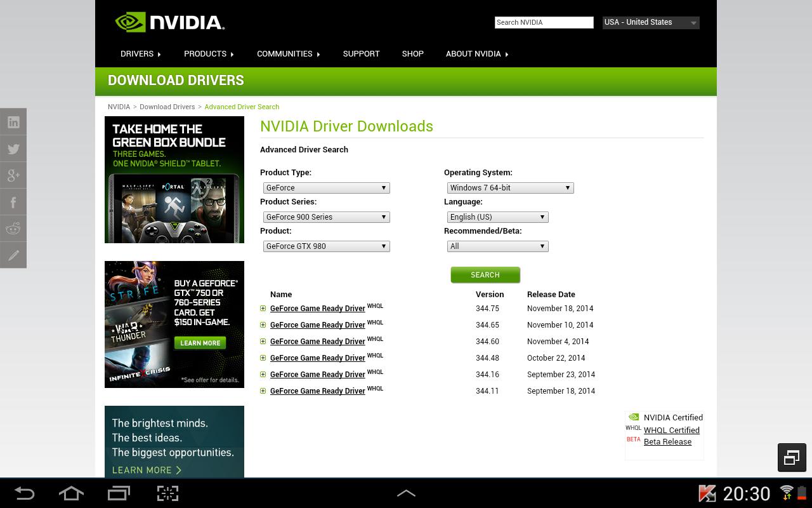The image size is (812, 508).
Task: Click Advanced Driver Search breadcrumb
Action: tap(242, 107)
